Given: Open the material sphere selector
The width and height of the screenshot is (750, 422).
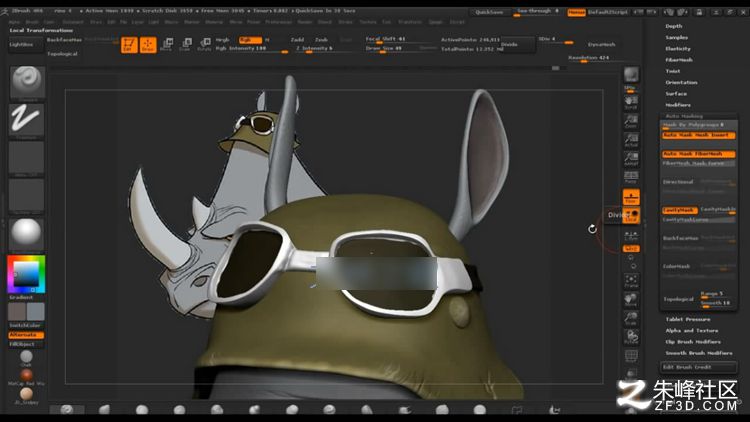Looking at the screenshot, I should 26,234.
